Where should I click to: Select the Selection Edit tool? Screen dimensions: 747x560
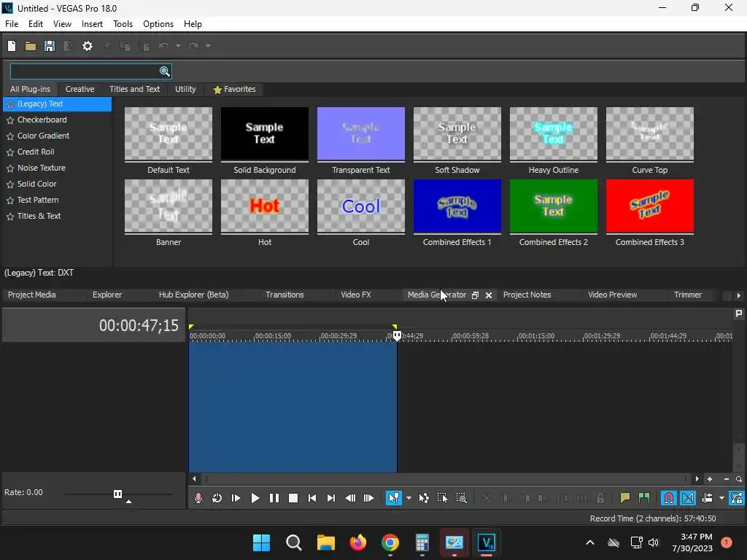point(443,498)
